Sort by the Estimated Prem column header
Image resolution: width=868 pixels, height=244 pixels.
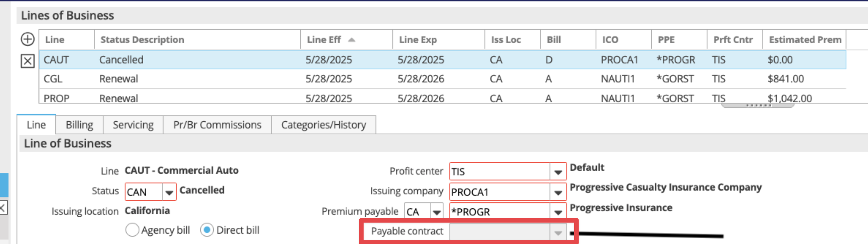point(804,40)
